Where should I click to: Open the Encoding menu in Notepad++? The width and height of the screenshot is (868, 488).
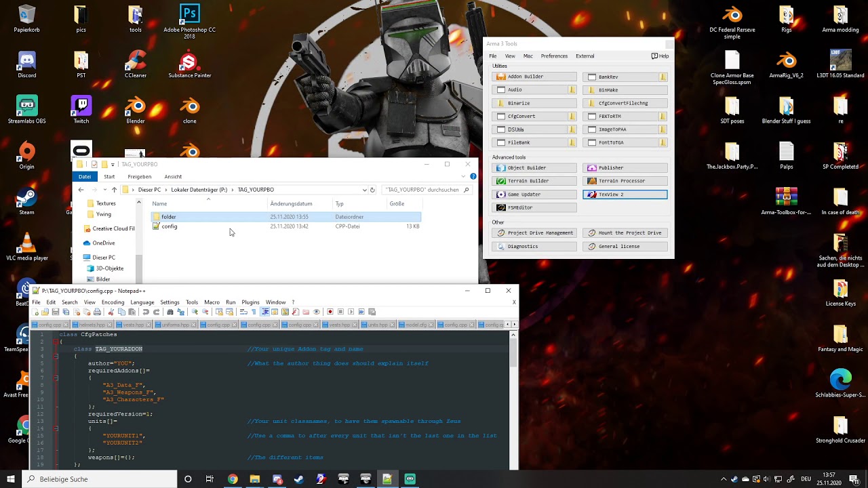click(113, 302)
